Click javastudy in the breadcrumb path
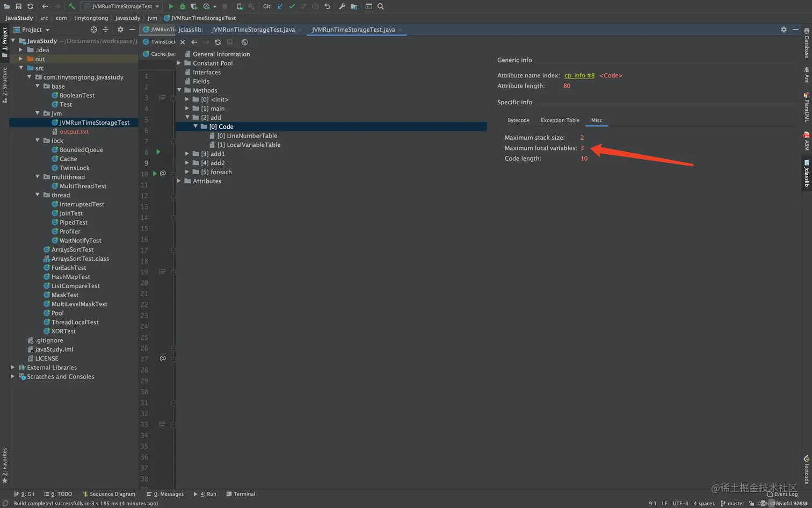Image resolution: width=812 pixels, height=508 pixels. coord(128,18)
